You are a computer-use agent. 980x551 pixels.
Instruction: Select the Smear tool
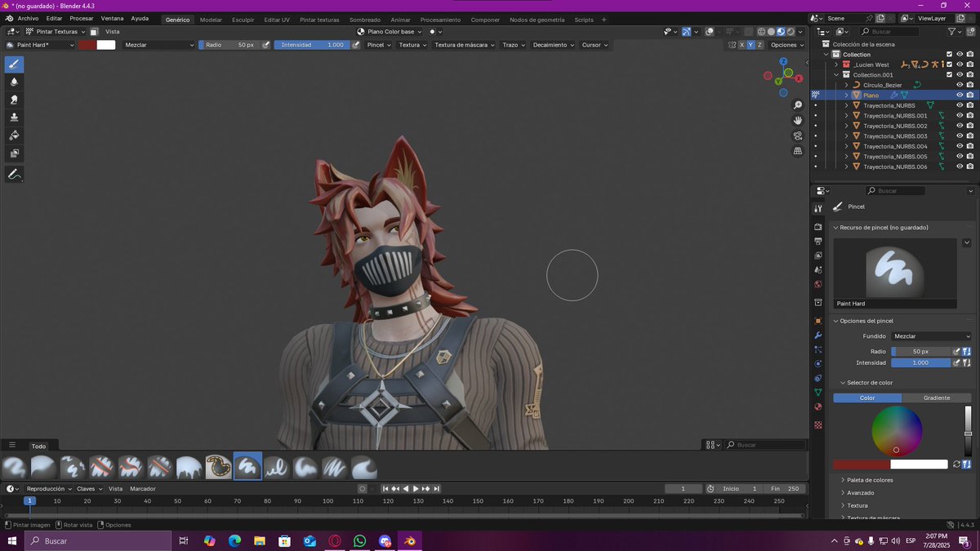(14, 100)
